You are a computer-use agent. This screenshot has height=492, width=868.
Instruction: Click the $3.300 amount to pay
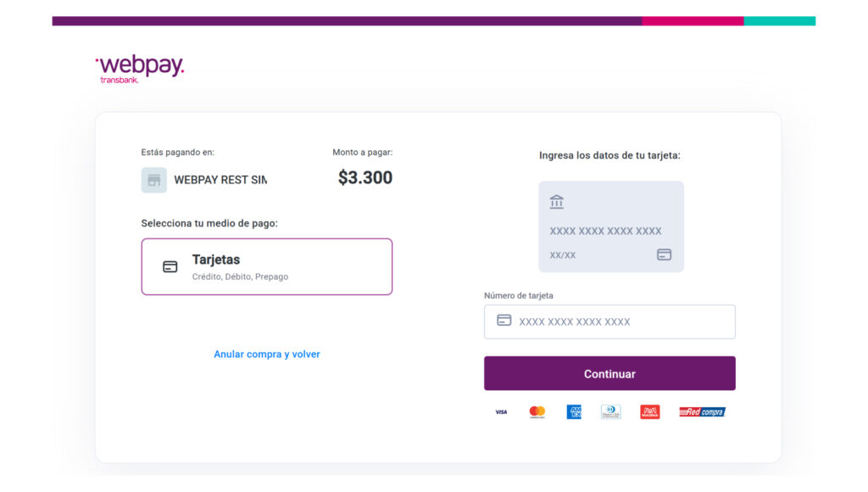click(365, 178)
